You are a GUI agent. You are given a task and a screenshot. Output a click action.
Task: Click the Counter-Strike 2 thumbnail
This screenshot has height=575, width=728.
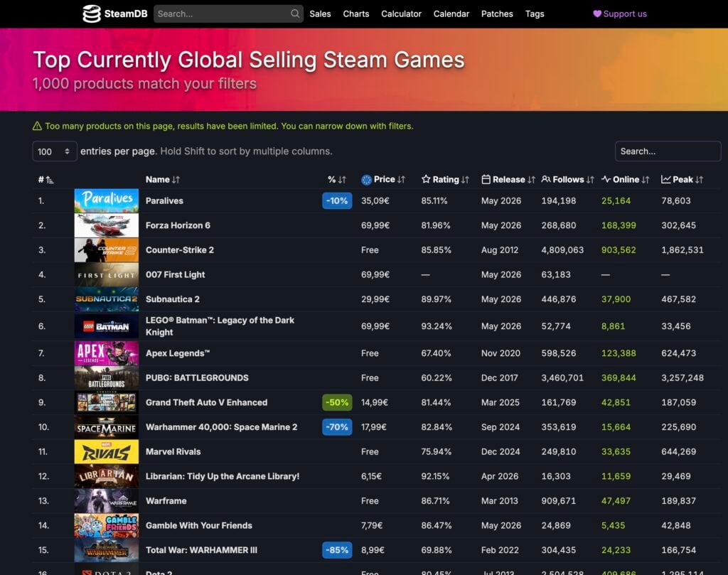(107, 249)
